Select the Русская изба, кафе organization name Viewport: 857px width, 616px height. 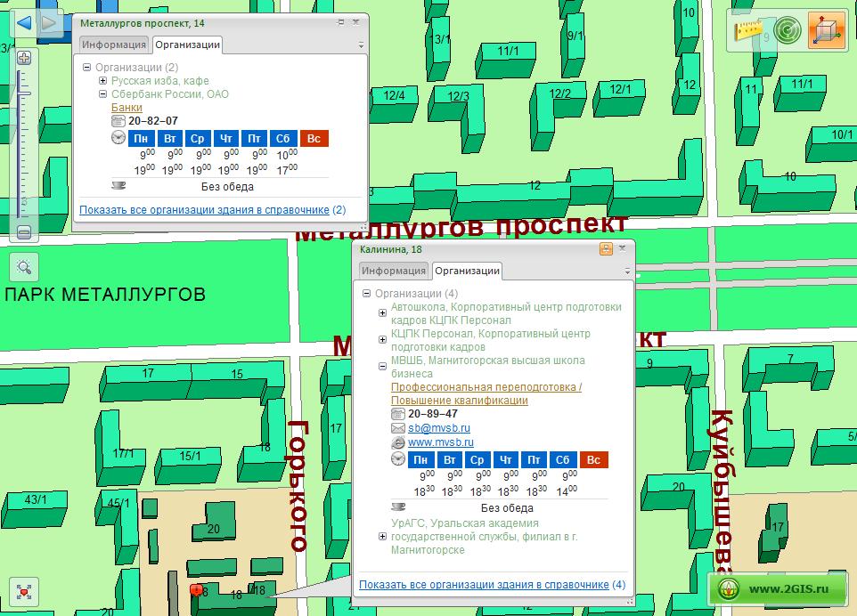(159, 81)
